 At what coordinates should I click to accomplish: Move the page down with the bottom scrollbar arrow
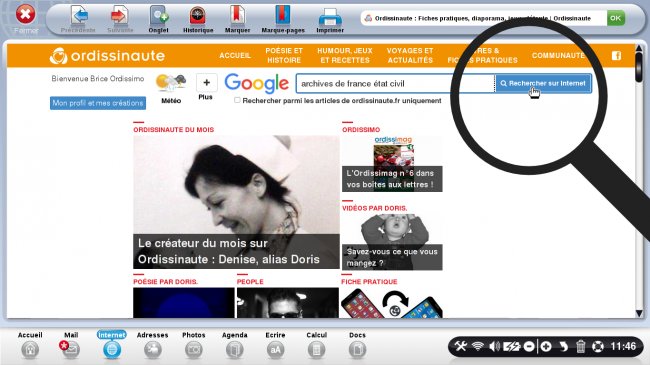point(639,314)
